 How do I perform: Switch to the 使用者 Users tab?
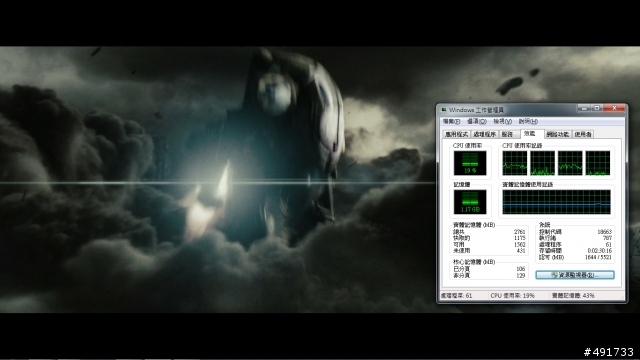tap(583, 134)
